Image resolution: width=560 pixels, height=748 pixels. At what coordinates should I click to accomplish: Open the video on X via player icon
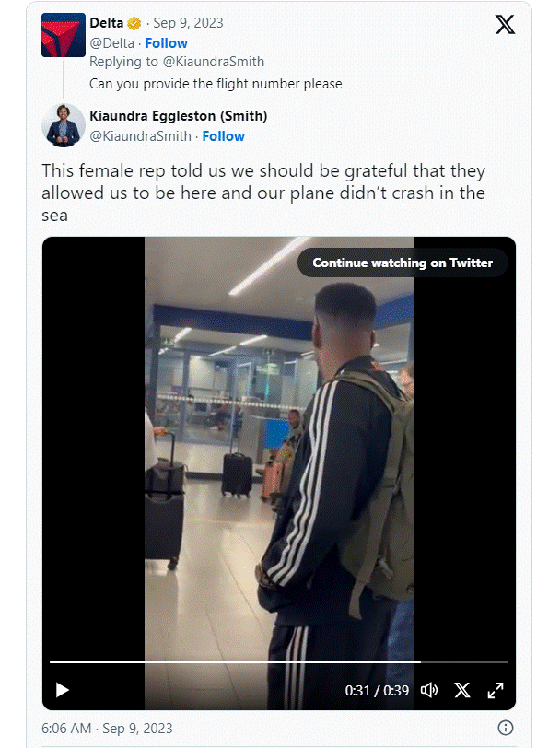[x=461, y=690]
